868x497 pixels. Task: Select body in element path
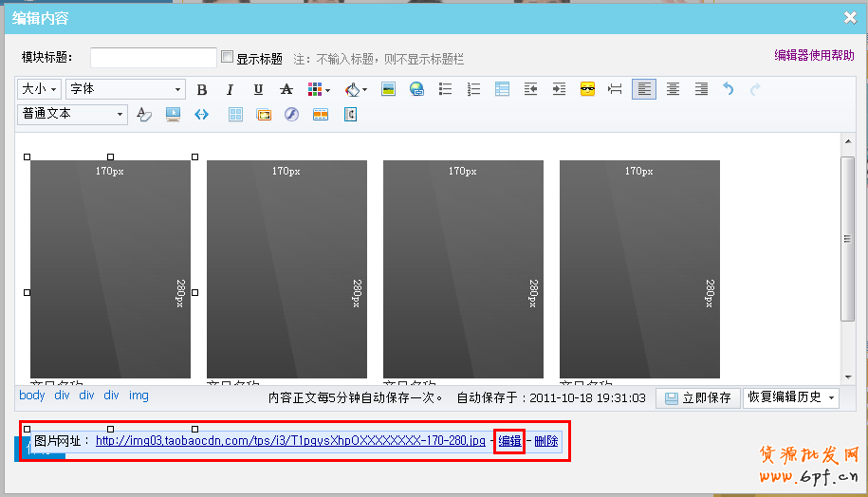[x=32, y=396]
